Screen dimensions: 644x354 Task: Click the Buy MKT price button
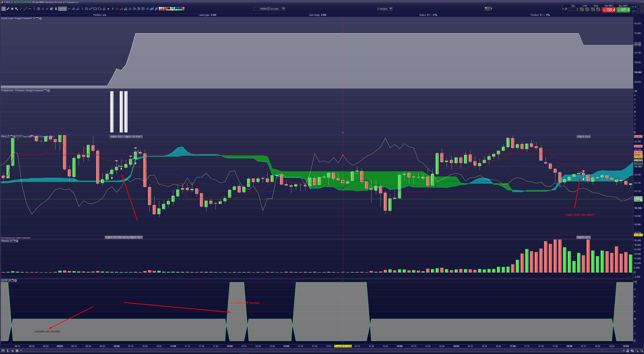623,10
